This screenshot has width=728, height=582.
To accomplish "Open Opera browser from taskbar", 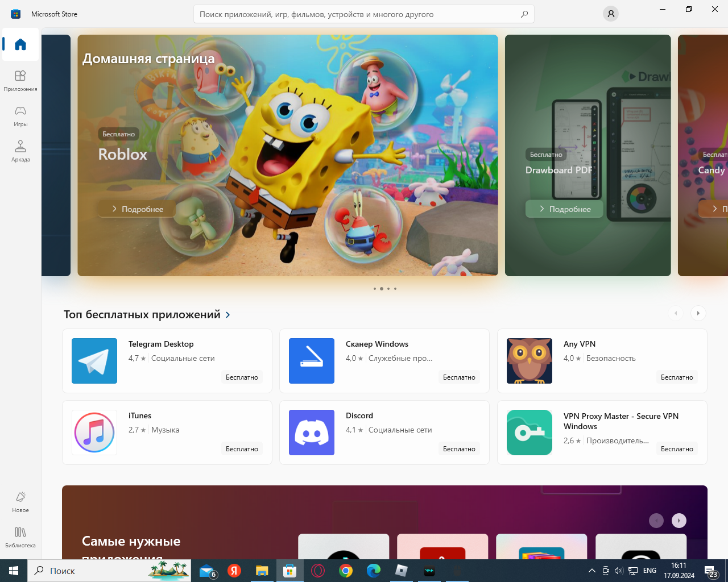I will point(318,571).
